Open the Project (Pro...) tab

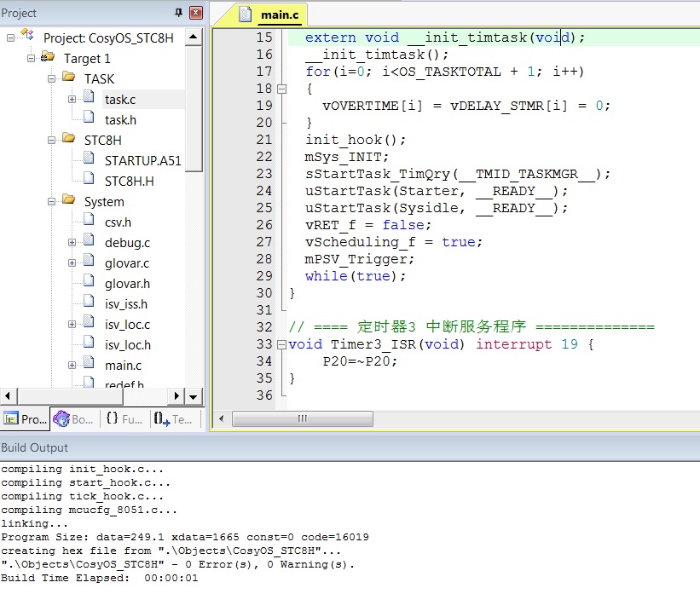[x=26, y=419]
